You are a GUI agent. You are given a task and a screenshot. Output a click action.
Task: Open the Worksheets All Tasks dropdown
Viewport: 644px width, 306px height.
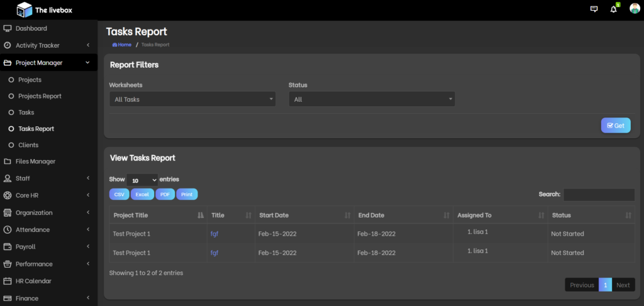[192, 99]
